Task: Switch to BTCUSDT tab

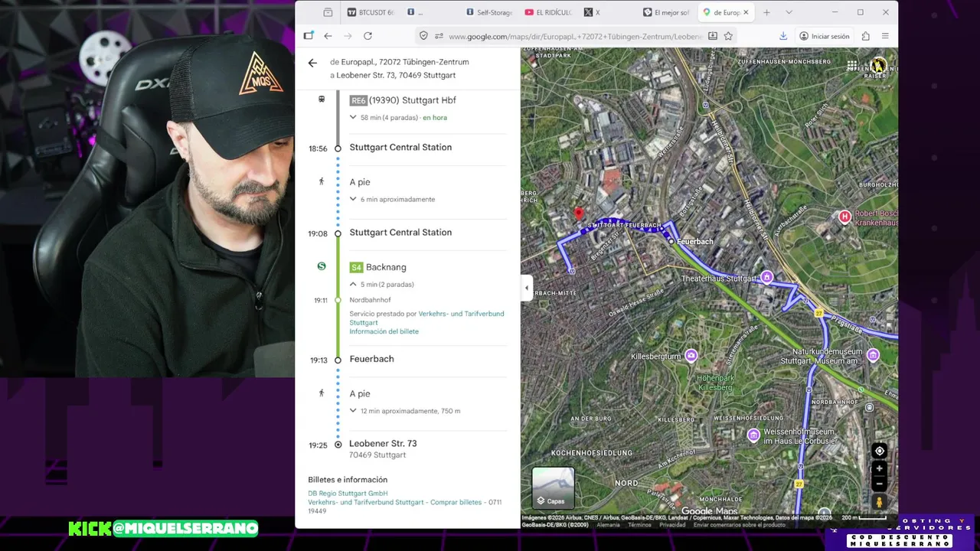Action: pos(371,12)
